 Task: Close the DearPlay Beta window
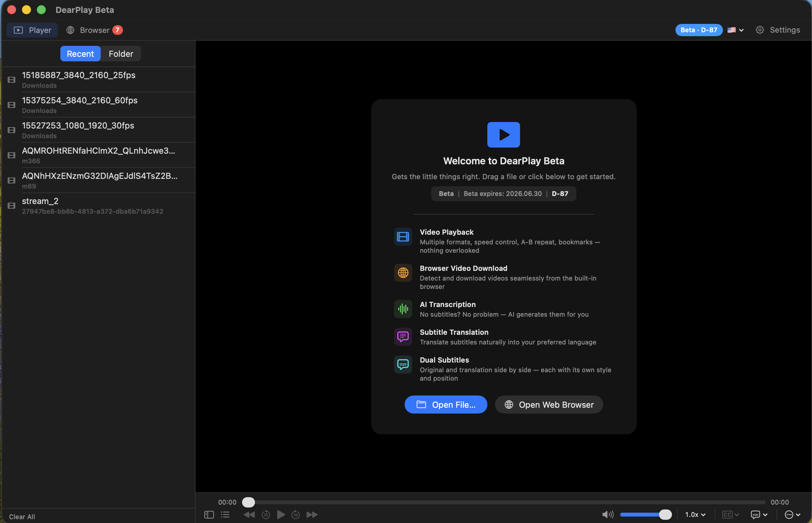pyautogui.click(x=12, y=9)
